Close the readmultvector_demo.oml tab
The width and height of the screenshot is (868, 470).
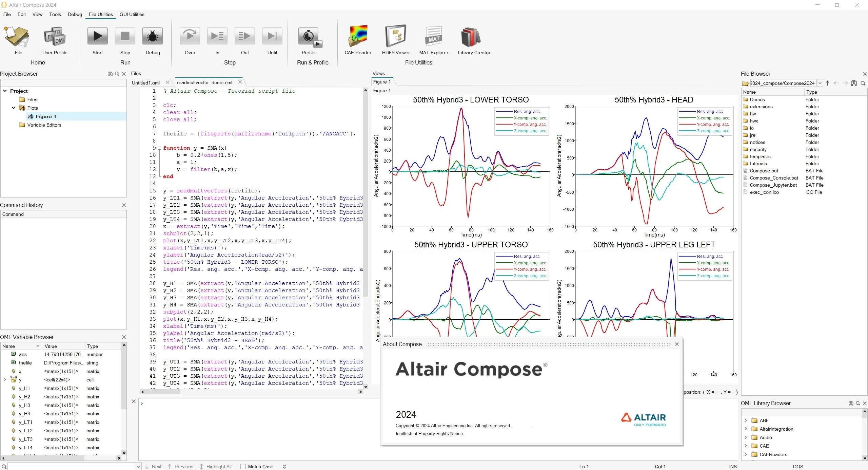[240, 82]
